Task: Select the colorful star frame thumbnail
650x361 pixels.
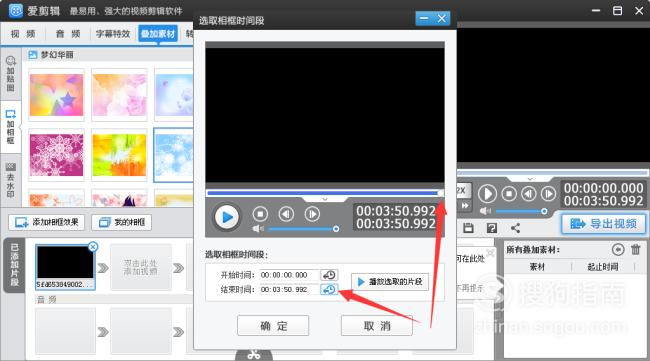Action: click(56, 95)
